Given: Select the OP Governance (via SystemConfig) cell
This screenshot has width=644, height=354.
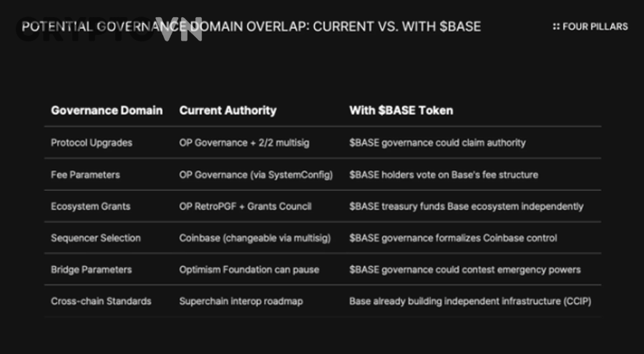Looking at the screenshot, I should pos(256,175).
